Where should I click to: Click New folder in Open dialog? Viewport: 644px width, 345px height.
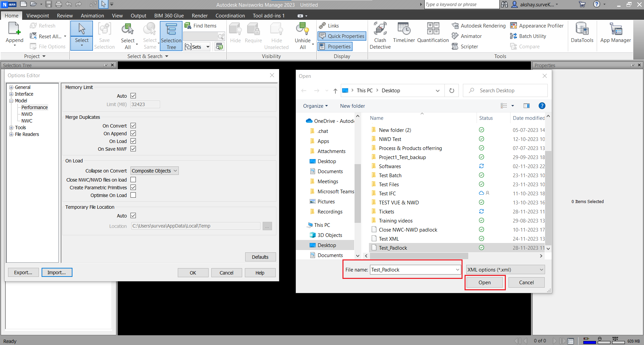tap(353, 106)
